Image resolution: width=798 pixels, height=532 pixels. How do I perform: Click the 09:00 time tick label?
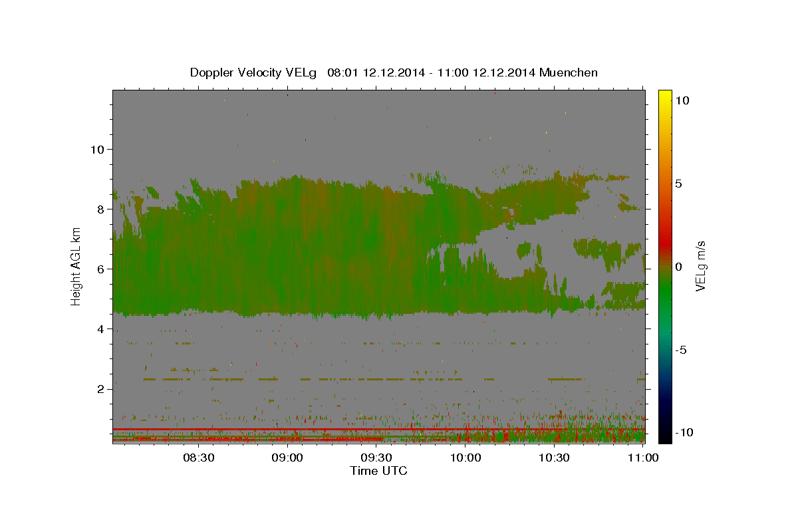coord(287,458)
